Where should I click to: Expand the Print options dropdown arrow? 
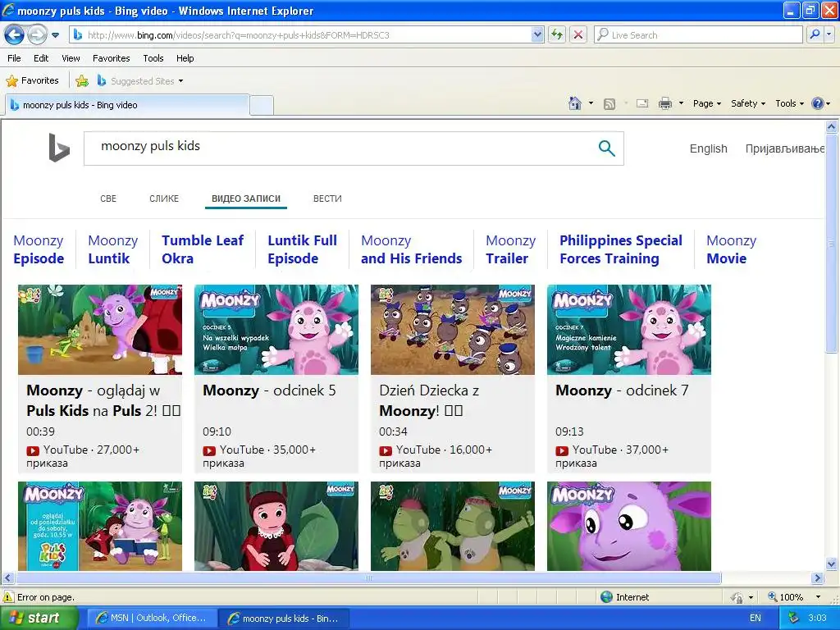[x=681, y=103]
